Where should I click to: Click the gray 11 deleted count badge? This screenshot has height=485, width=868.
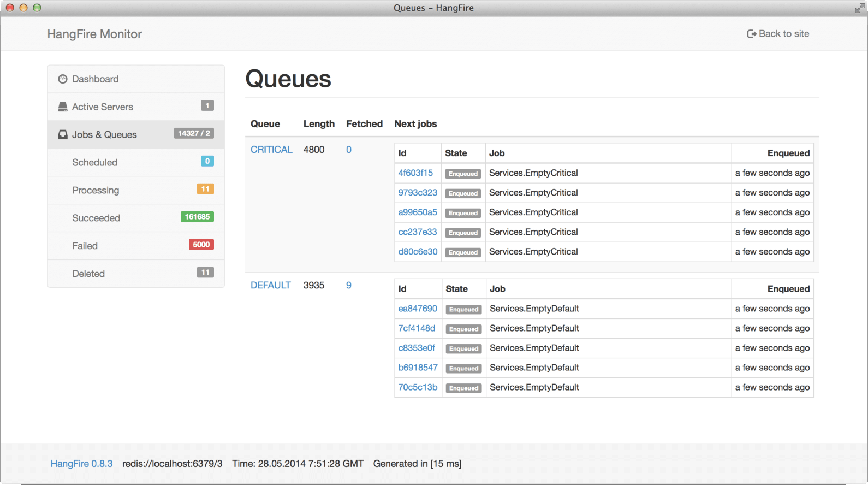(x=205, y=273)
